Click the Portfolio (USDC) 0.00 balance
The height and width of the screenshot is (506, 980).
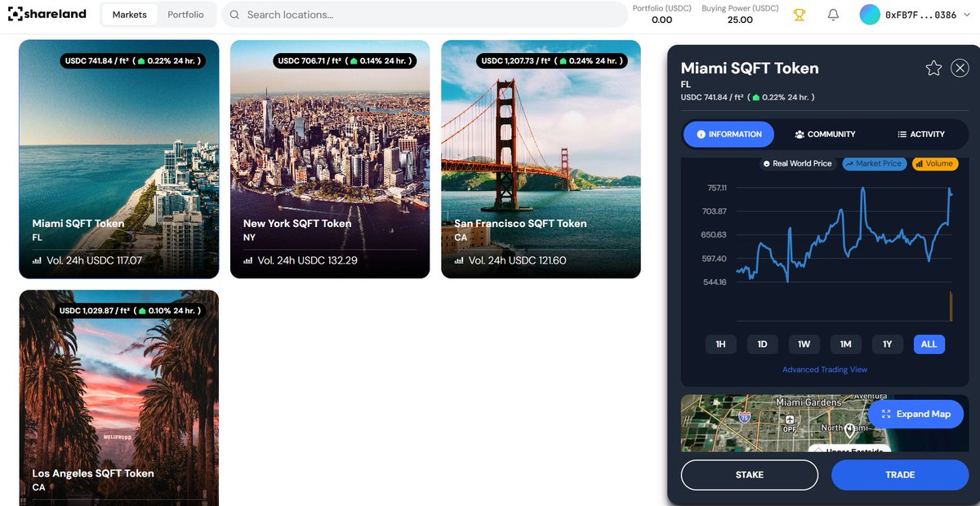[661, 14]
